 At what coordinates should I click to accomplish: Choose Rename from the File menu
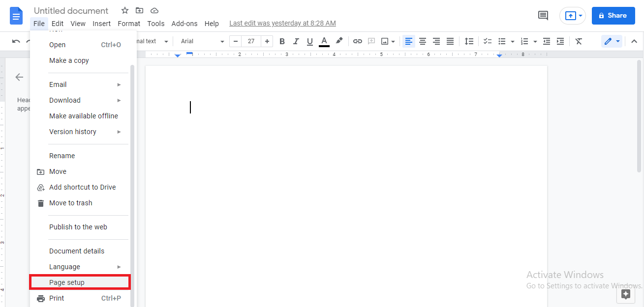(80, 156)
